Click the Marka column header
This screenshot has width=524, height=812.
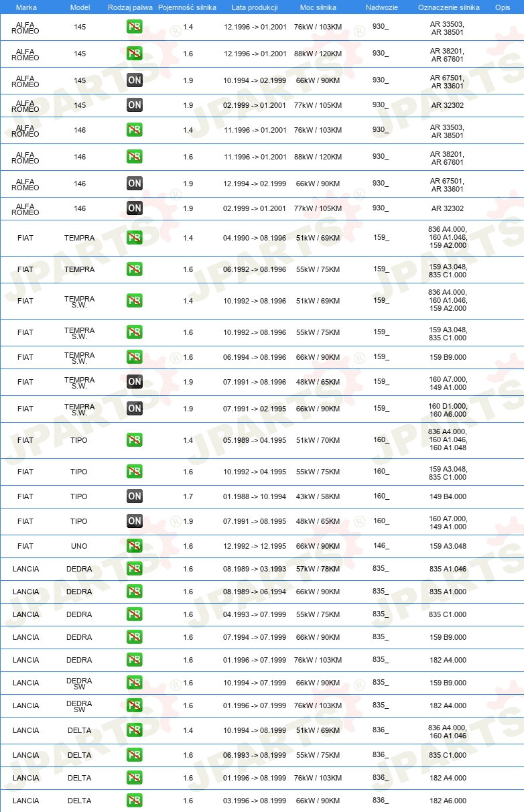click(x=26, y=7)
